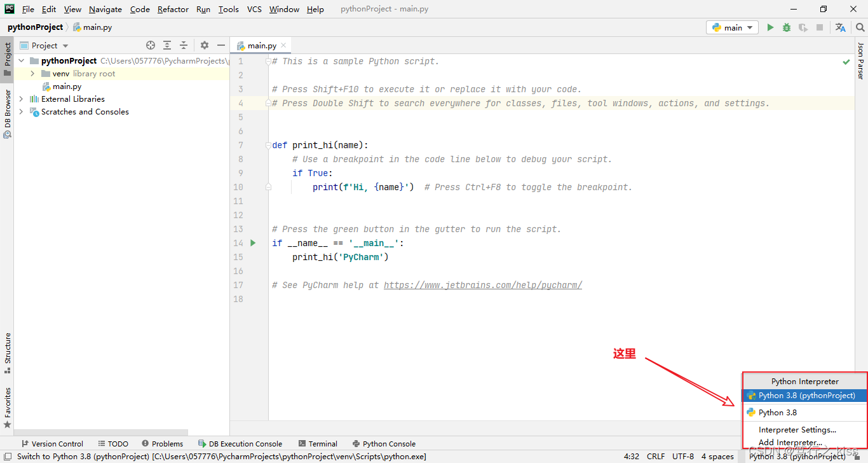This screenshot has width=868, height=463.
Task: Select Python 3.8 (pythonProject) interpreter in popup
Action: point(804,396)
